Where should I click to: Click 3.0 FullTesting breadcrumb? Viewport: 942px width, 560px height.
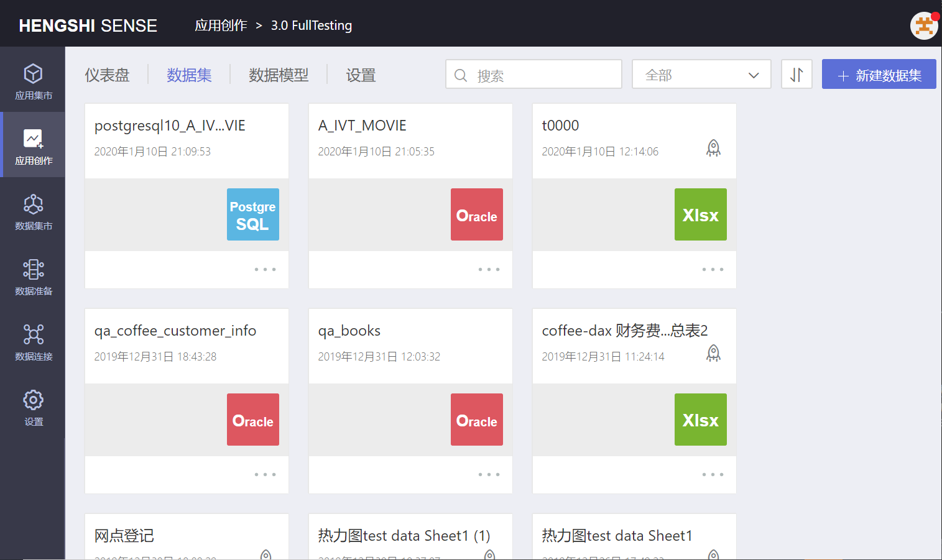(312, 25)
